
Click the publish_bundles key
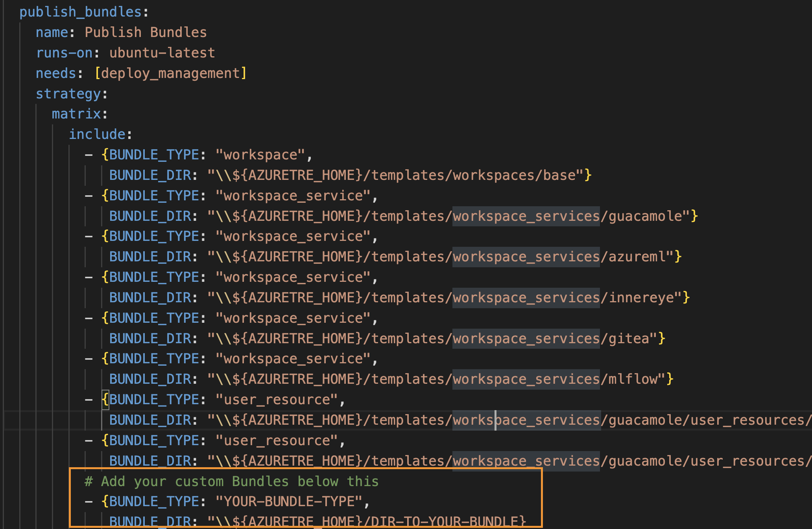[80, 12]
